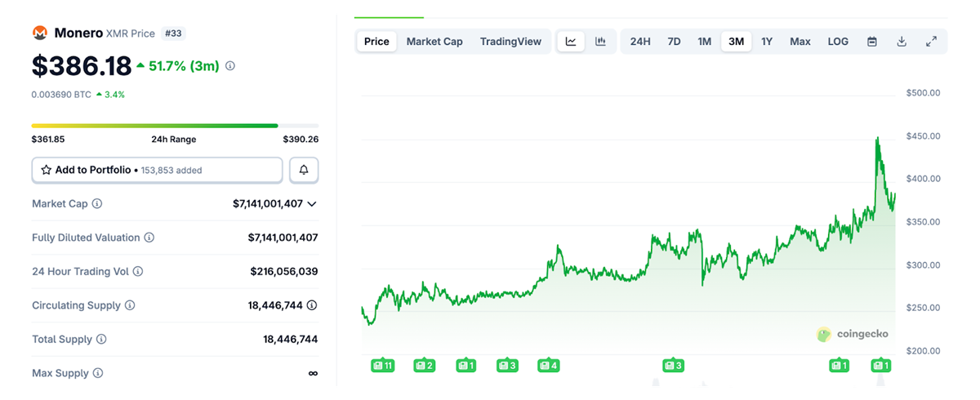Image resolution: width=980 pixels, height=400 pixels.
Task: Download the chart data
Action: click(902, 42)
